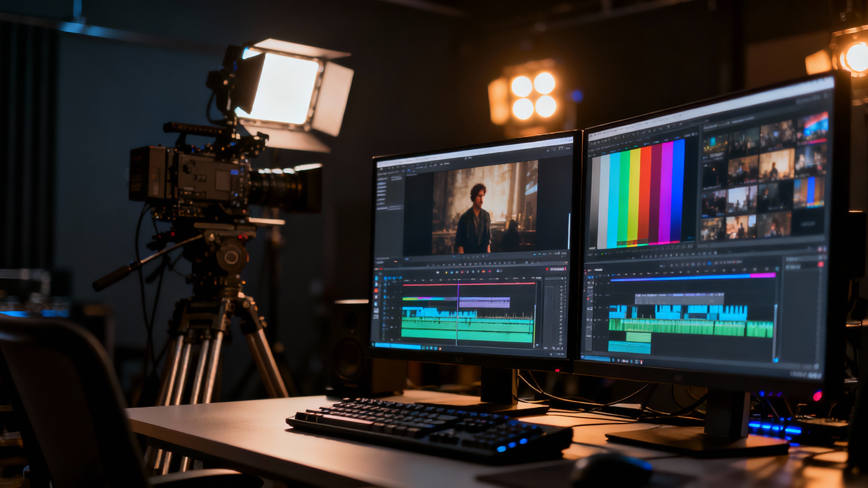Click the orange icon in left timeline toolbar
This screenshot has height=488, width=868.
tap(484, 271)
